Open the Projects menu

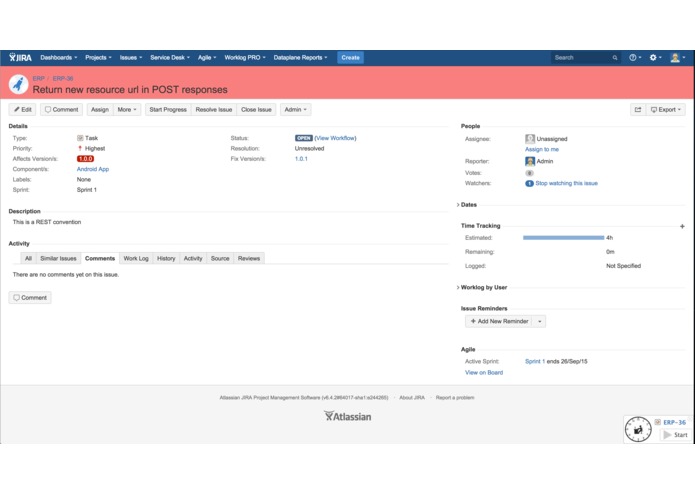98,58
